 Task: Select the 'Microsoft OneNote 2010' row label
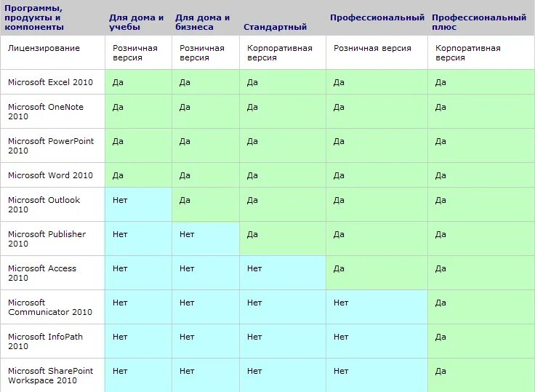(x=46, y=112)
